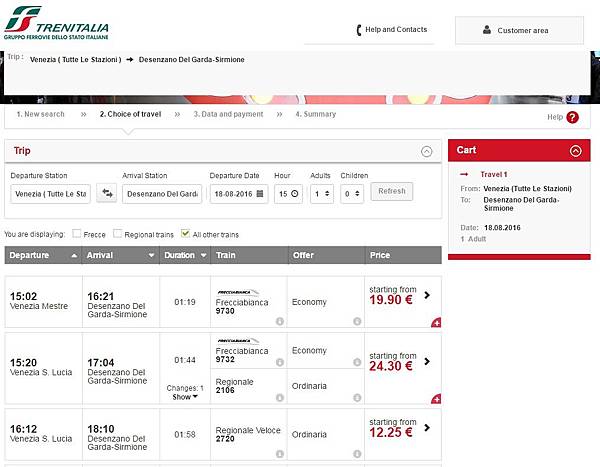Image resolution: width=600 pixels, height=467 pixels.
Task: Click red plus badge on 24.30 € row
Action: coord(437,399)
